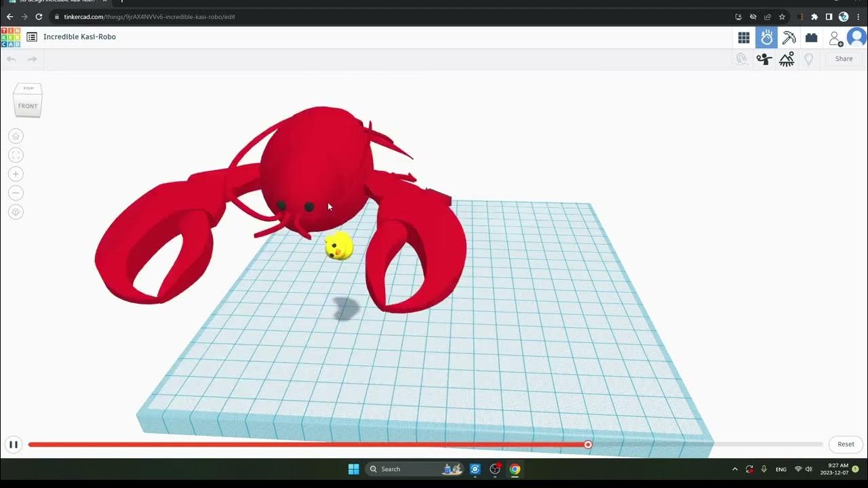Open the clock showing 9:27 AM
The image size is (868, 488).
coord(833,469)
